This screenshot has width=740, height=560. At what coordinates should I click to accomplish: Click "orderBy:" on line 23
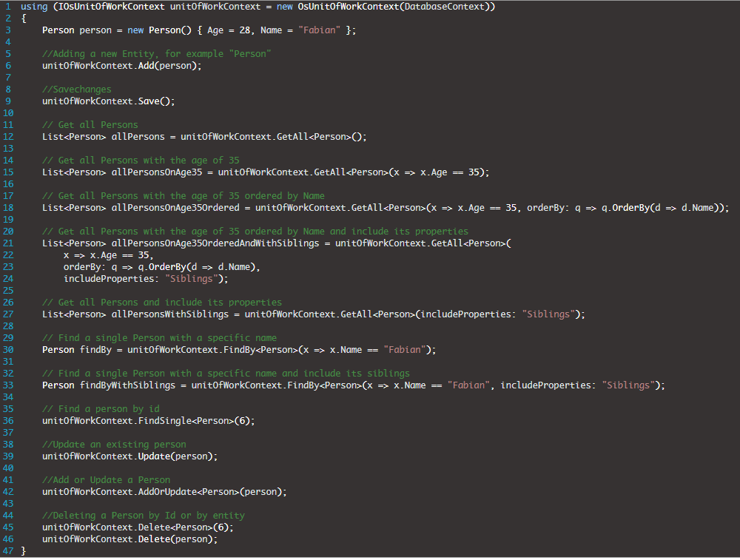pos(85,267)
